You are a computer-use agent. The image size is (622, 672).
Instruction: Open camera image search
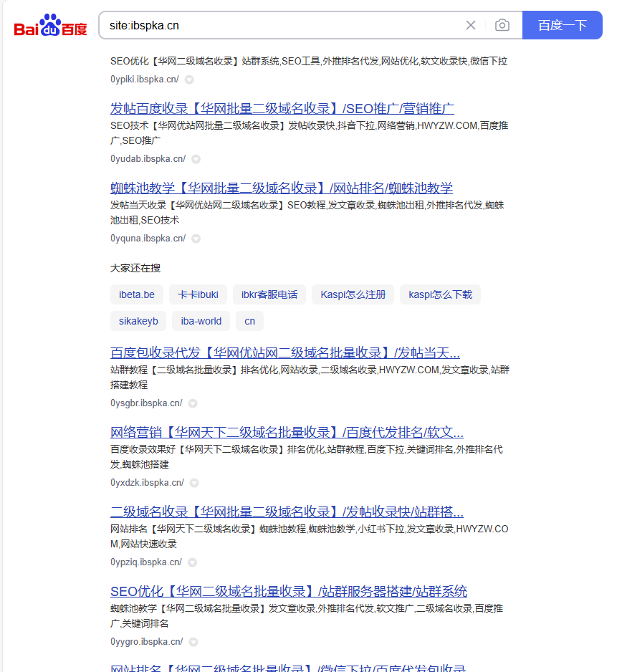[x=502, y=26]
